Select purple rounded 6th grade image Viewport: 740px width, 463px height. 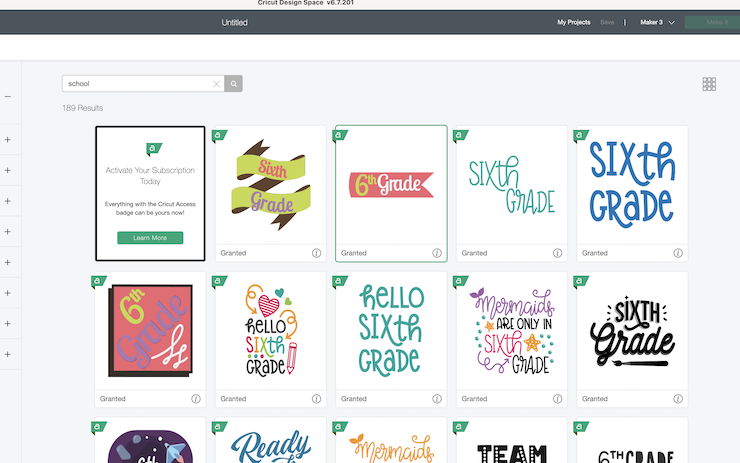[x=150, y=444]
